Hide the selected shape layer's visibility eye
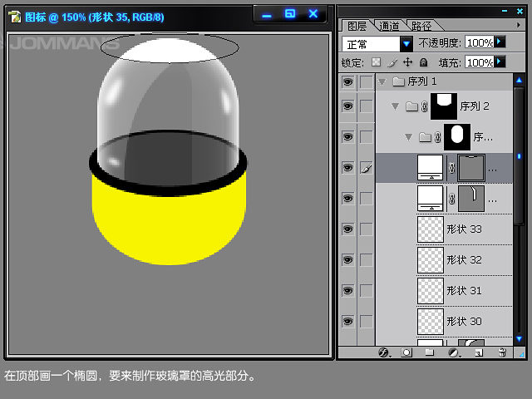 pyautogui.click(x=347, y=168)
